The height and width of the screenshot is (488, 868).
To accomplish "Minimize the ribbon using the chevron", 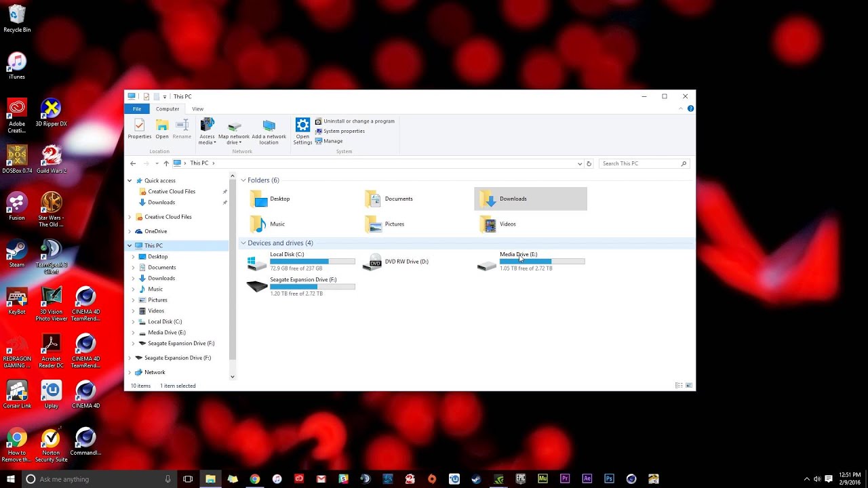I will pos(682,108).
